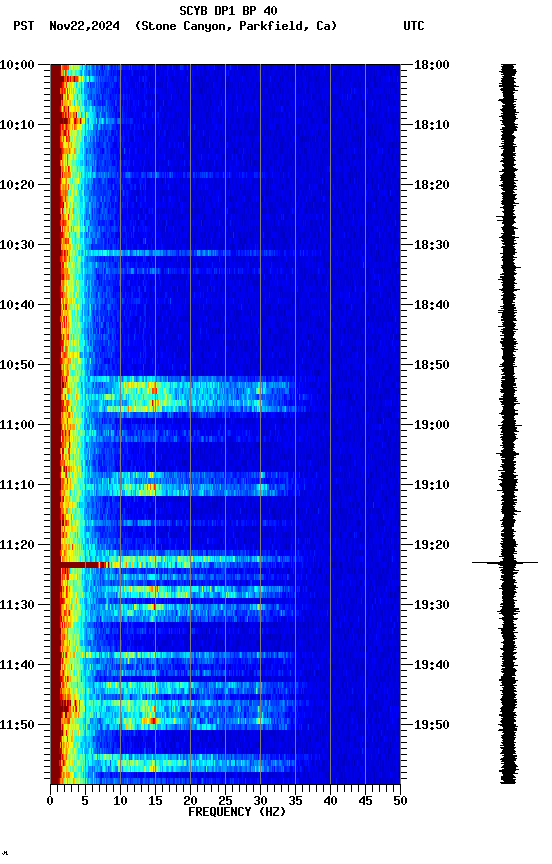The width and height of the screenshot is (552, 864).
Task: Click the Stone Canyon, Parkfield, Ca label
Action: point(236,26)
